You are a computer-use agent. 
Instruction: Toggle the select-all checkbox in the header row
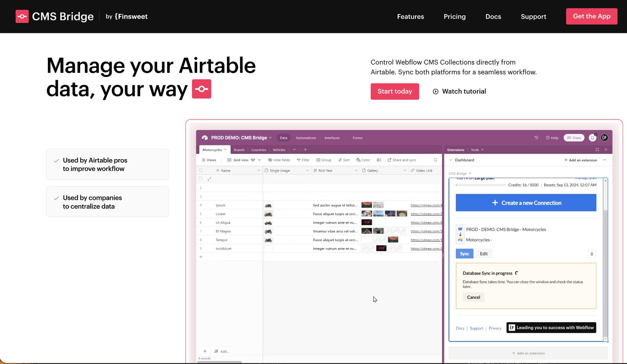(201, 170)
